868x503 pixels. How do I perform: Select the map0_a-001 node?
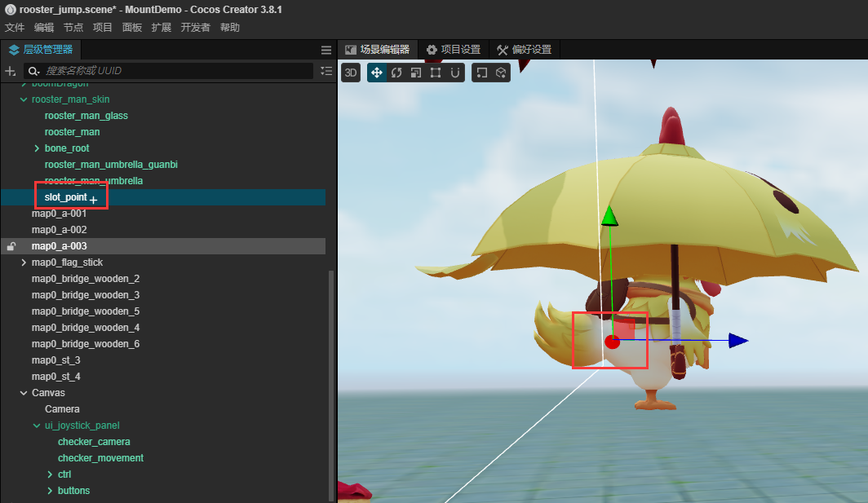pos(60,214)
